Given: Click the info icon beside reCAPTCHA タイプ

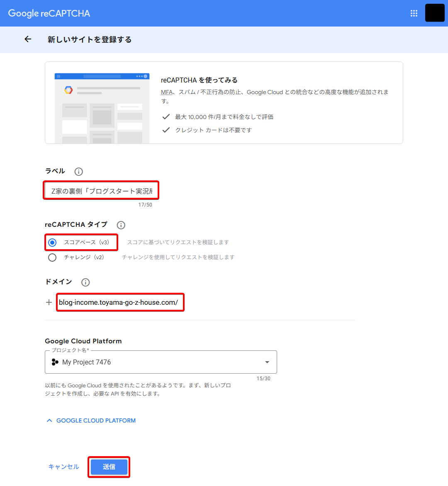Looking at the screenshot, I should pyautogui.click(x=121, y=225).
